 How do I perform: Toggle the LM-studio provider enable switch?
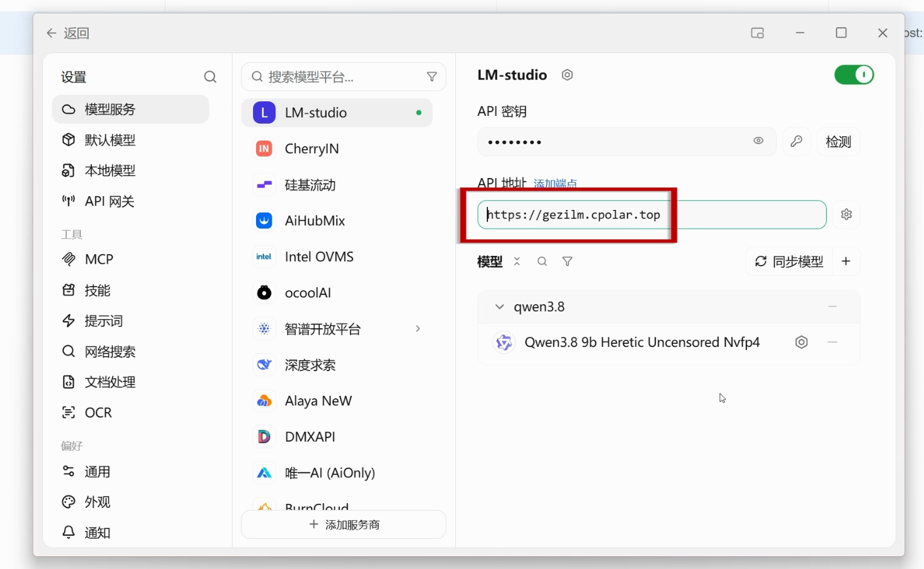854,75
